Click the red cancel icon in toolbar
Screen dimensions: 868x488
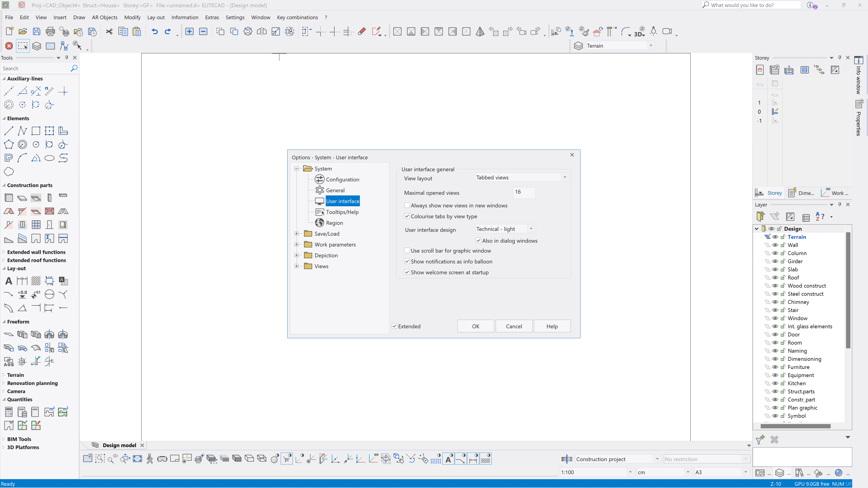(x=9, y=46)
